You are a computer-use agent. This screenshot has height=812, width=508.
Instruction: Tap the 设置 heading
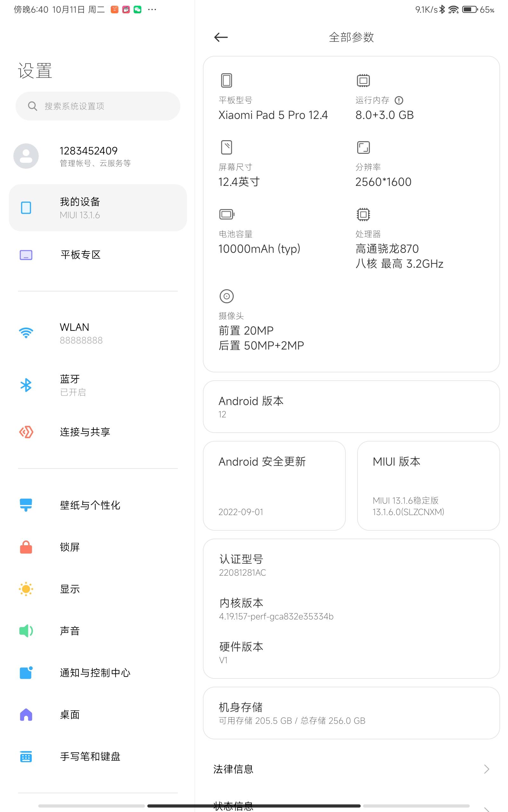click(35, 71)
